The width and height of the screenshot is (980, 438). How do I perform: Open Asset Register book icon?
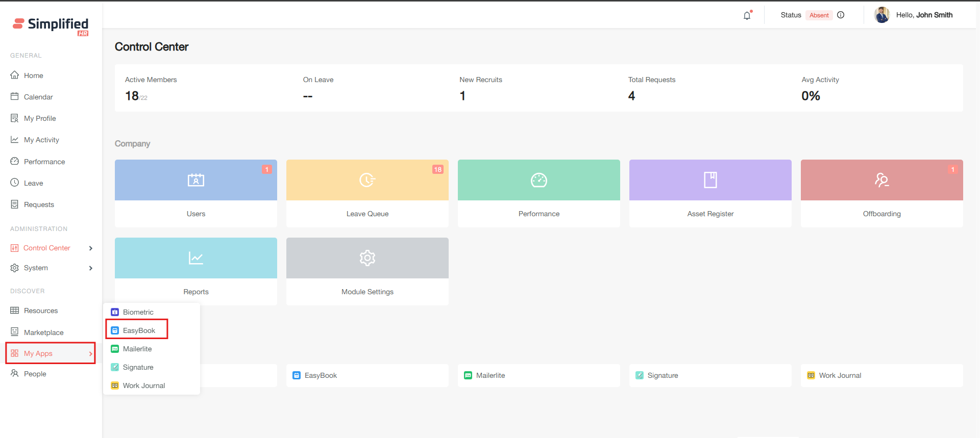tap(710, 180)
